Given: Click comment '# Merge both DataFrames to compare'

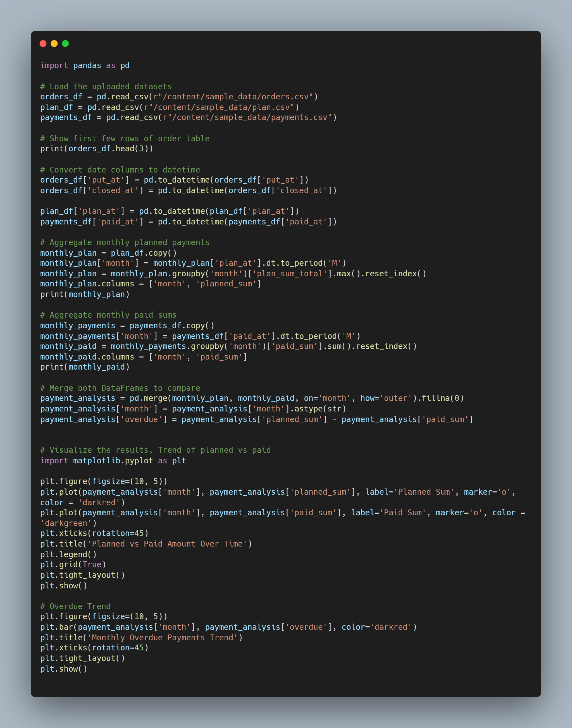Looking at the screenshot, I should pos(120,388).
